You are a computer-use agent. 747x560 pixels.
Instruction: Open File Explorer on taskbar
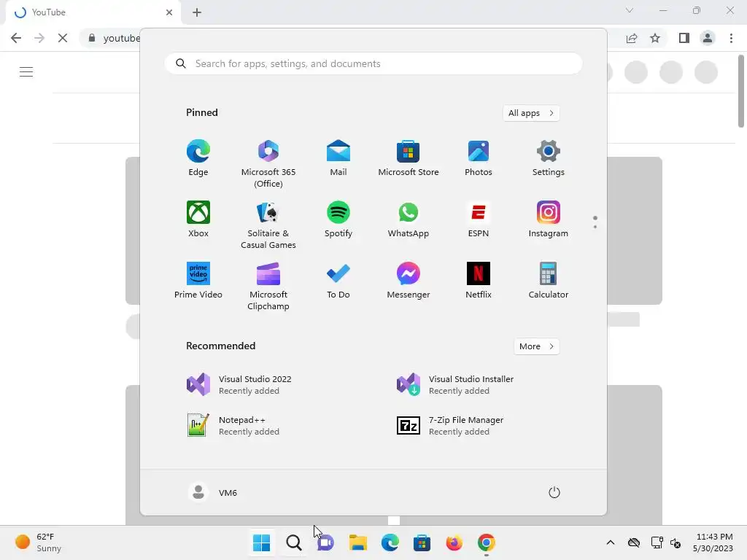pyautogui.click(x=357, y=542)
